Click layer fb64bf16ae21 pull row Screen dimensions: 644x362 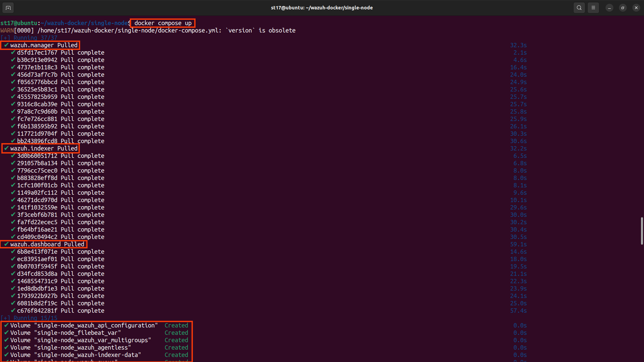57,230
